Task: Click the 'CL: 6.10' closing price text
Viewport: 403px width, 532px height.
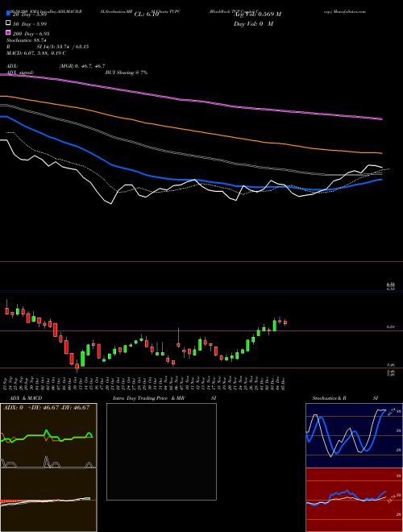Action: click(147, 15)
